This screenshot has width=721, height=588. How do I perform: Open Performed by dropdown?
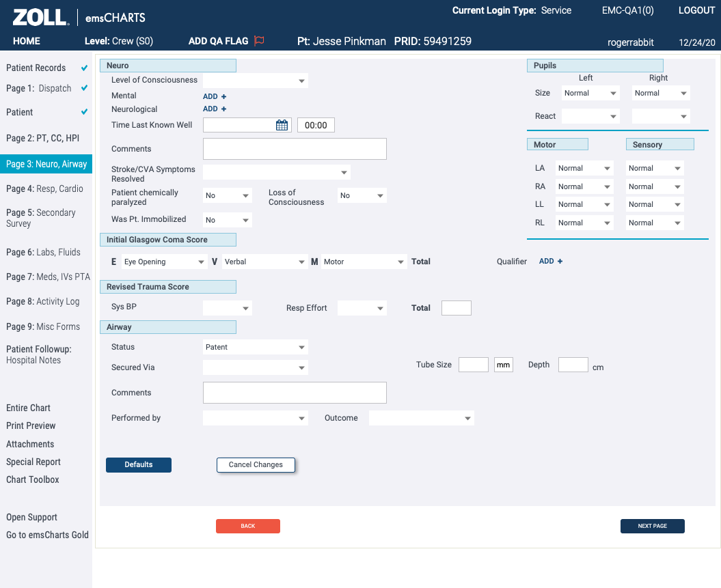(255, 418)
